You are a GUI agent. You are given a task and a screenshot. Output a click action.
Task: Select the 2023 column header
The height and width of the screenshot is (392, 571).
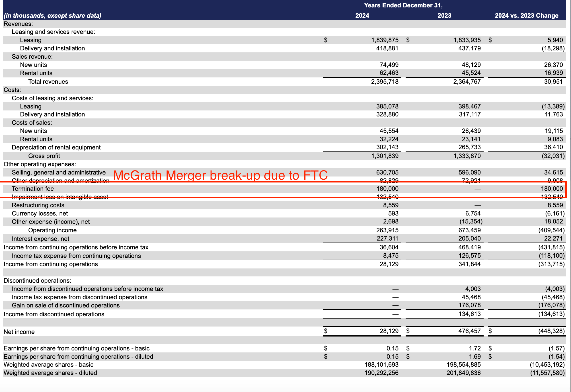(444, 16)
